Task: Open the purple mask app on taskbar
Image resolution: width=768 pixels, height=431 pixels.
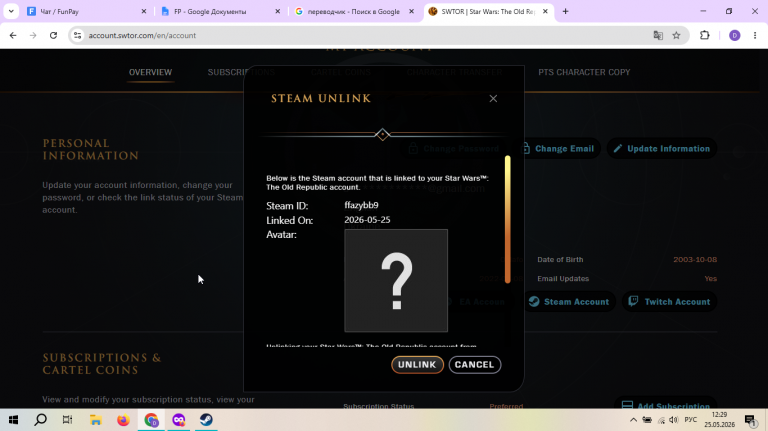Action: pos(179,420)
